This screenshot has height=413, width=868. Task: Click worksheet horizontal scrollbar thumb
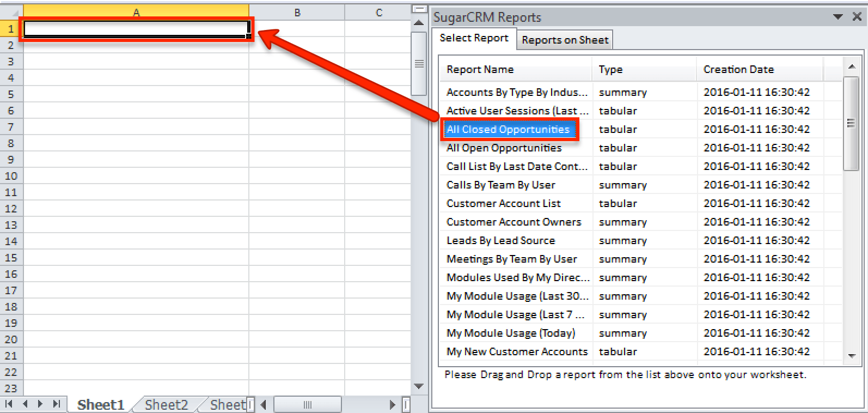[x=307, y=405]
